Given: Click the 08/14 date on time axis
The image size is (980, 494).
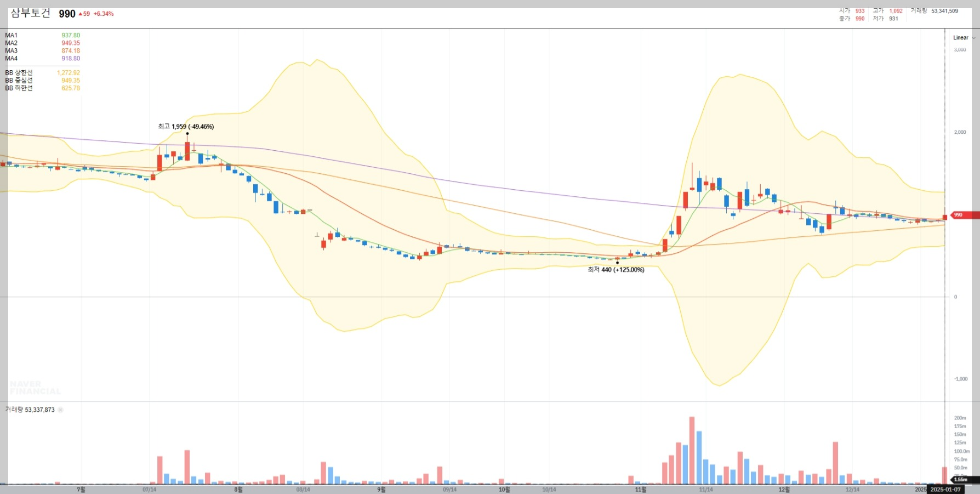Looking at the screenshot, I should pyautogui.click(x=303, y=490).
